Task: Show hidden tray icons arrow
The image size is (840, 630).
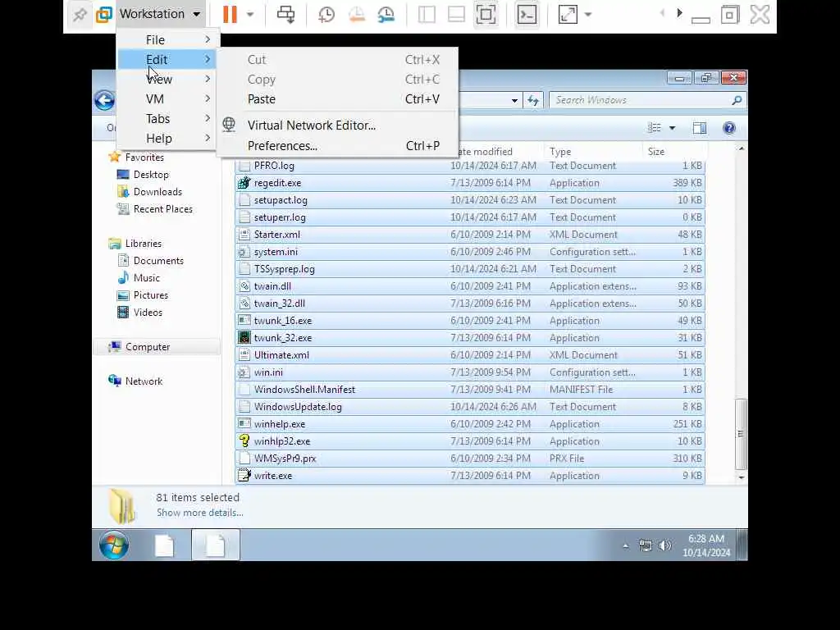Action: tap(625, 546)
